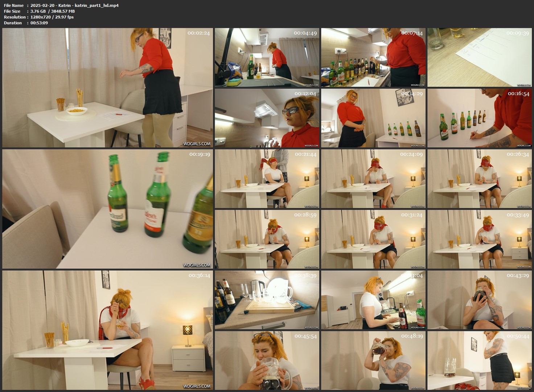
Task: Select the 00:07:14 thumbnail with bottle row
Action: tap(373, 57)
